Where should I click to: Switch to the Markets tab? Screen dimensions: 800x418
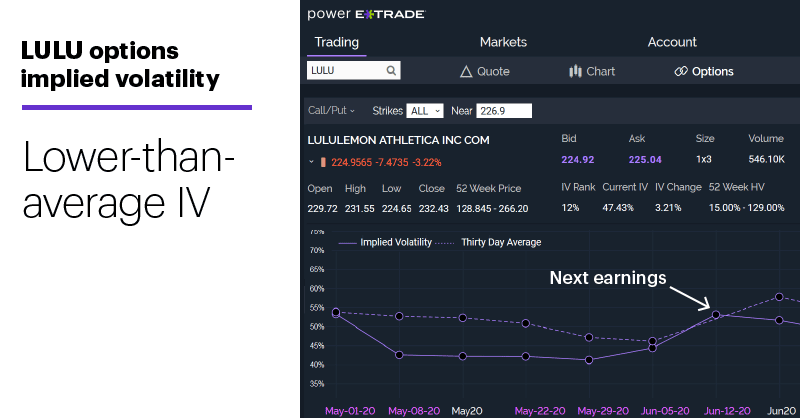(x=503, y=42)
